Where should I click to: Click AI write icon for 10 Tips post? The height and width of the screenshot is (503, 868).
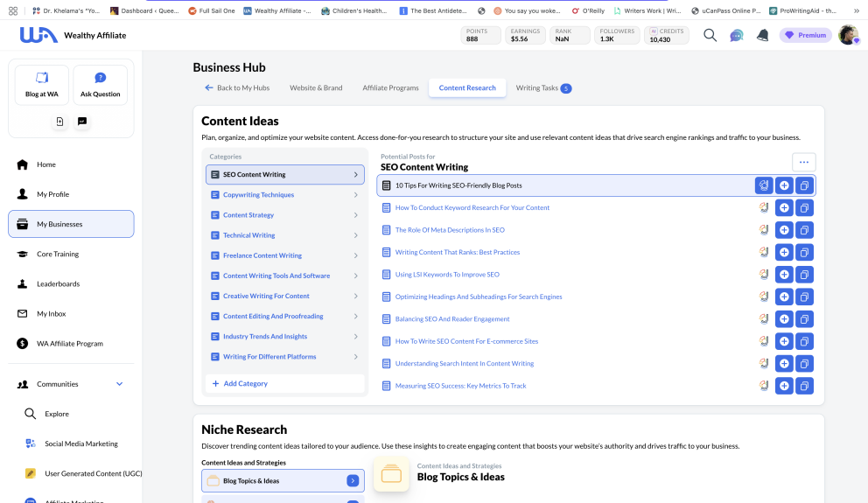[x=763, y=185]
